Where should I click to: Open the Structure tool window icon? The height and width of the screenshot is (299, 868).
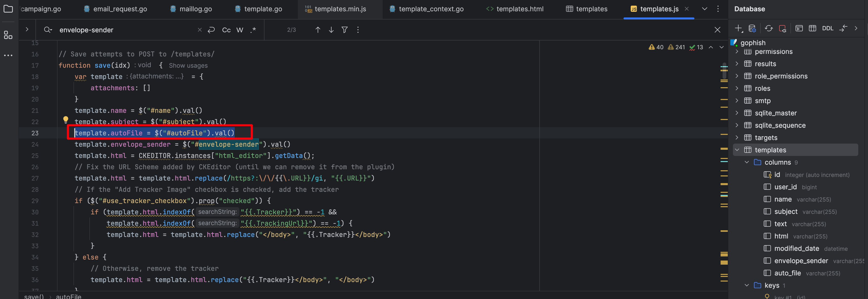pyautogui.click(x=8, y=35)
